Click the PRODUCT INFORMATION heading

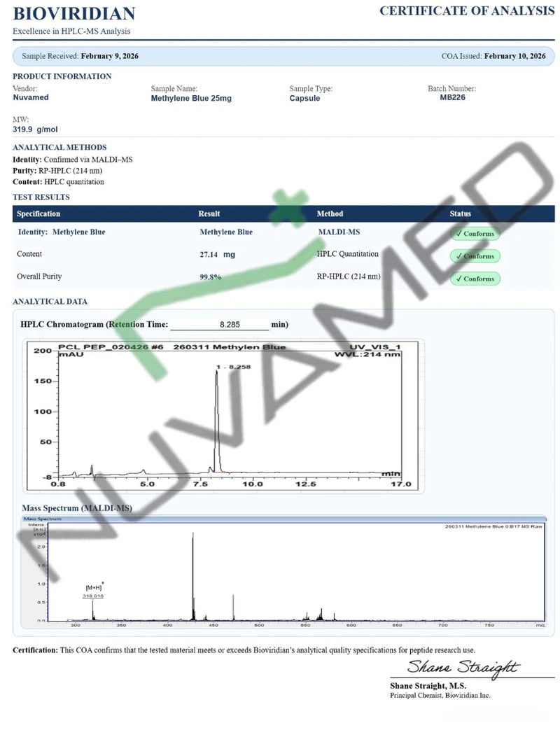coord(62,76)
